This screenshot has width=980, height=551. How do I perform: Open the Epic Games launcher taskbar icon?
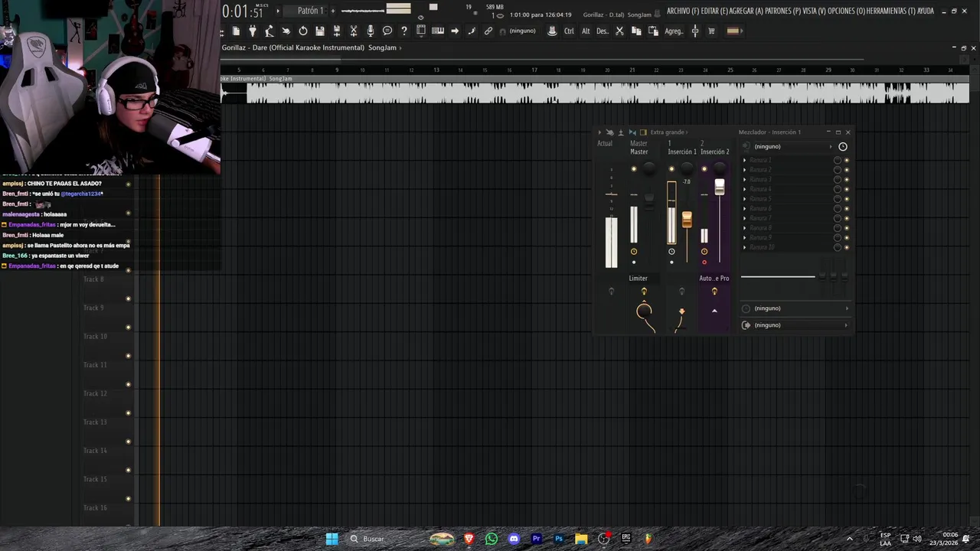(626, 539)
